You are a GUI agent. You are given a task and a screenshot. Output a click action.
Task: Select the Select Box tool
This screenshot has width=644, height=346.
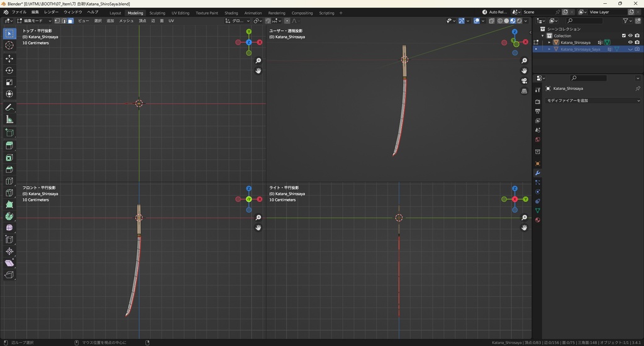[x=9, y=33]
